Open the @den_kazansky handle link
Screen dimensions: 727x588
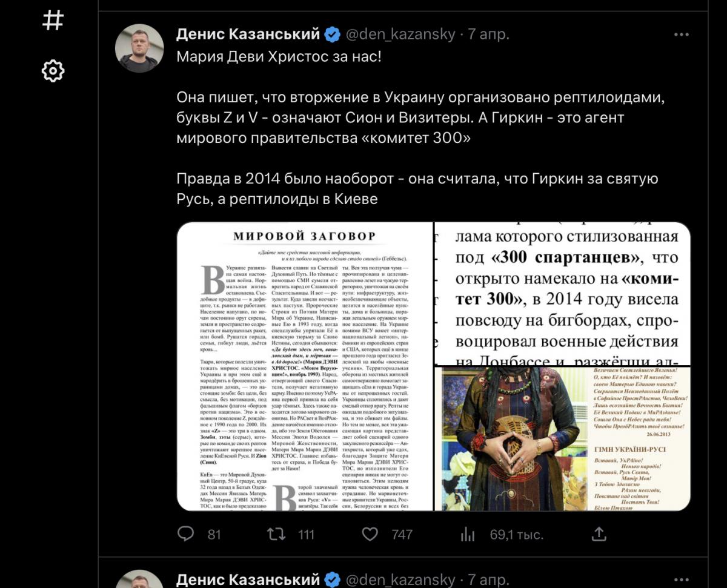(400, 34)
